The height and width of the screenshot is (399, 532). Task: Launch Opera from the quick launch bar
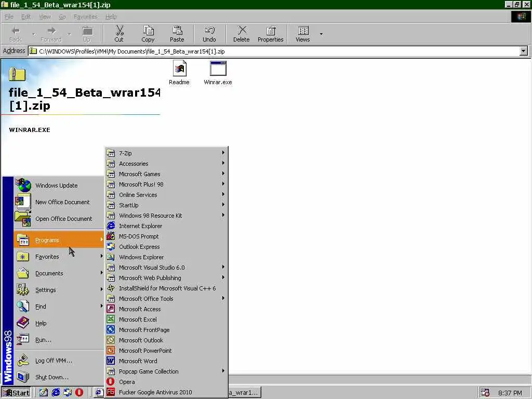79,393
